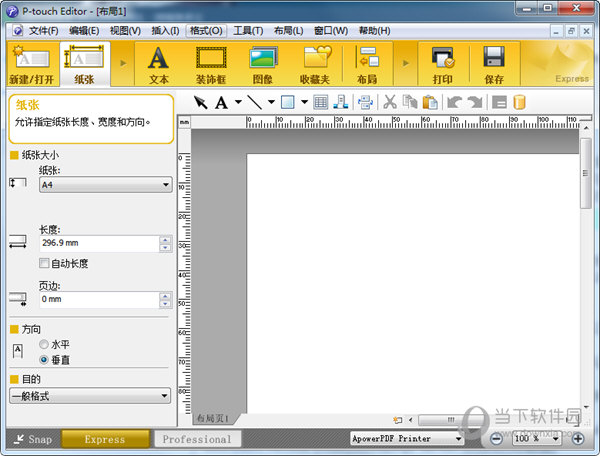Click the undo arrow icon

(455, 102)
